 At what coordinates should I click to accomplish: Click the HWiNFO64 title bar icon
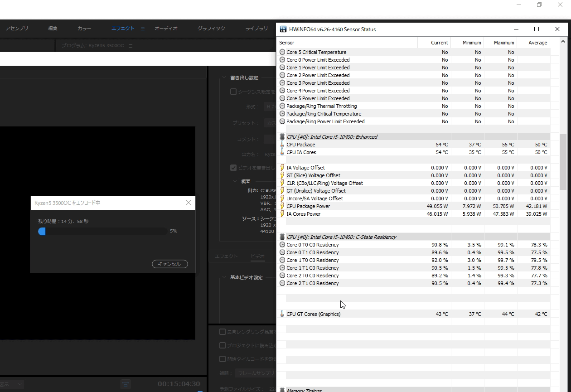[283, 29]
